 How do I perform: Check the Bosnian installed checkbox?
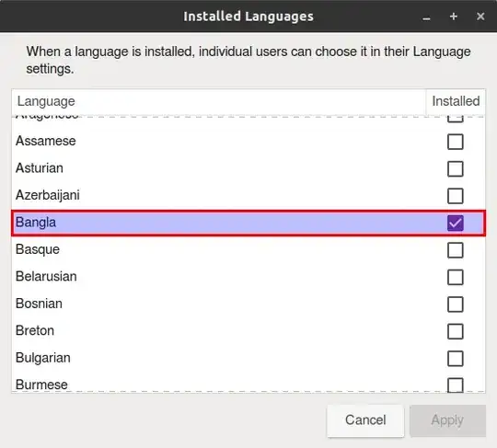[x=456, y=304]
